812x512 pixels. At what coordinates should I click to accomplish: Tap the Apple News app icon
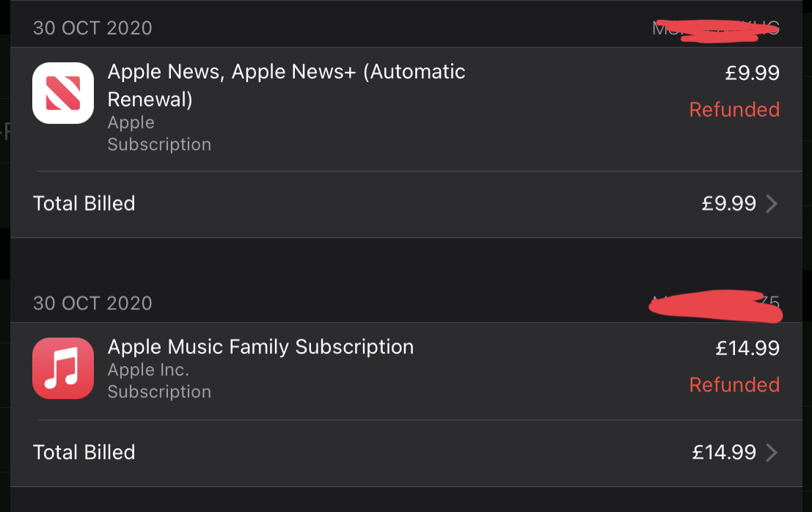pyautogui.click(x=63, y=93)
